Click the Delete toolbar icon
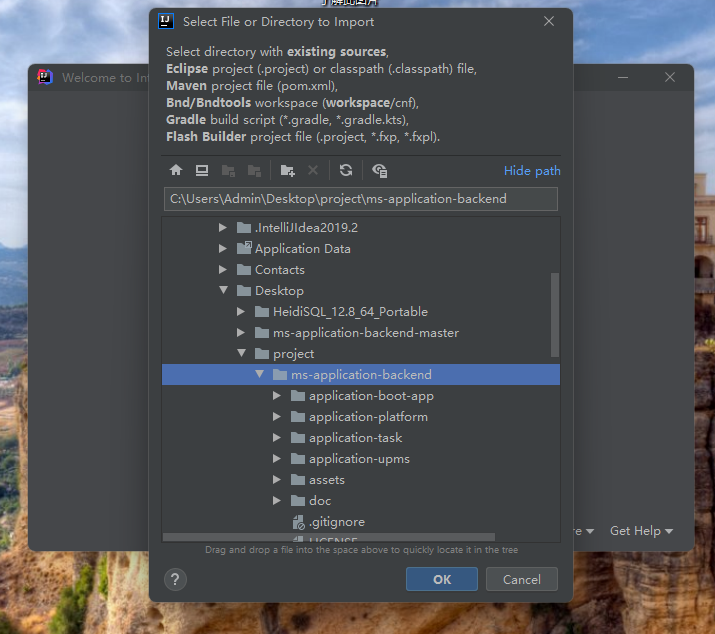Screen dimensions: 715x634 313,171
